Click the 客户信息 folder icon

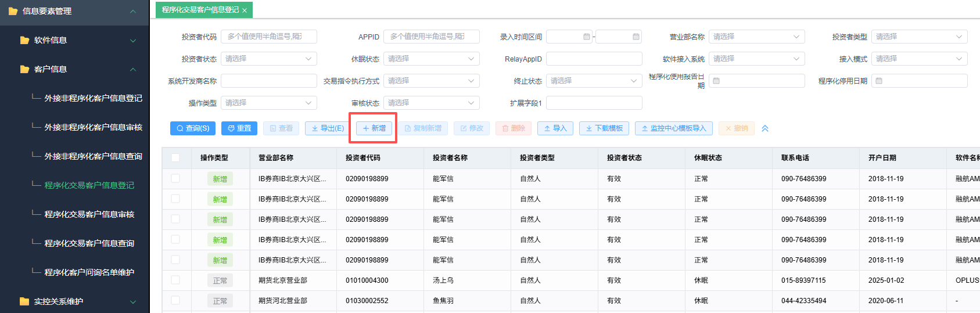point(24,69)
